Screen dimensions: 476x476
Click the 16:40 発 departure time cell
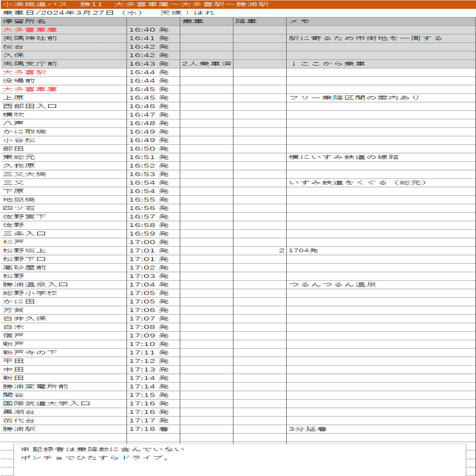(x=153, y=30)
